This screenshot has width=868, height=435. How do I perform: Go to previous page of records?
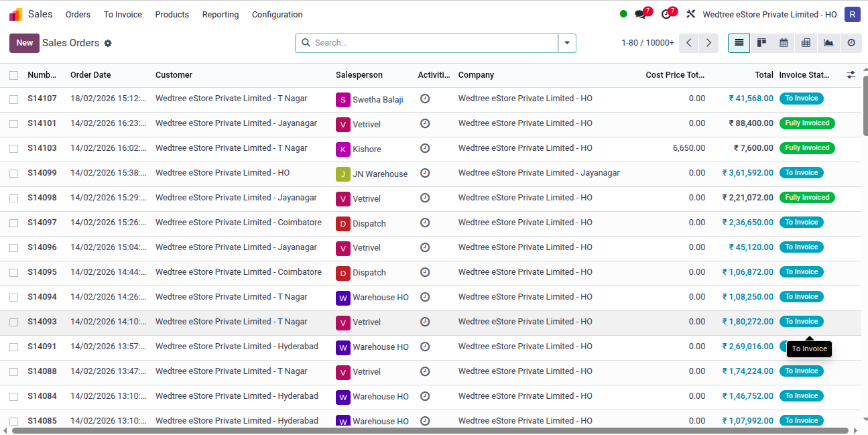coord(688,43)
